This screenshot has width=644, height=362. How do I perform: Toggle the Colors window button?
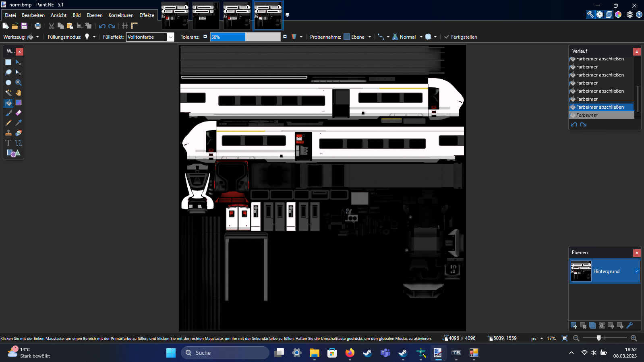(x=618, y=14)
